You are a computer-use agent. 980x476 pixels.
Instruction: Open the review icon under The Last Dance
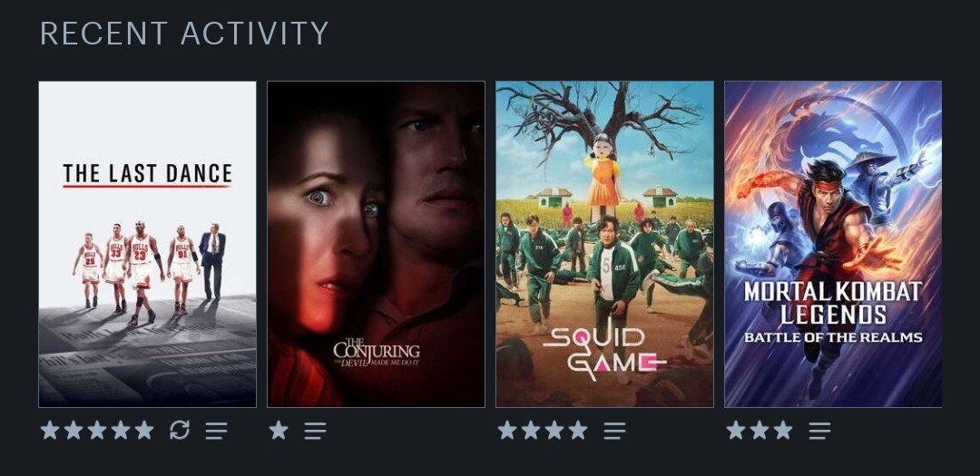pos(216,431)
